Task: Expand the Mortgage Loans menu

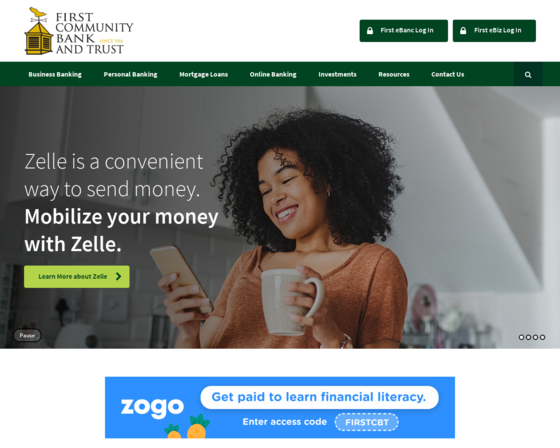Action: tap(204, 74)
